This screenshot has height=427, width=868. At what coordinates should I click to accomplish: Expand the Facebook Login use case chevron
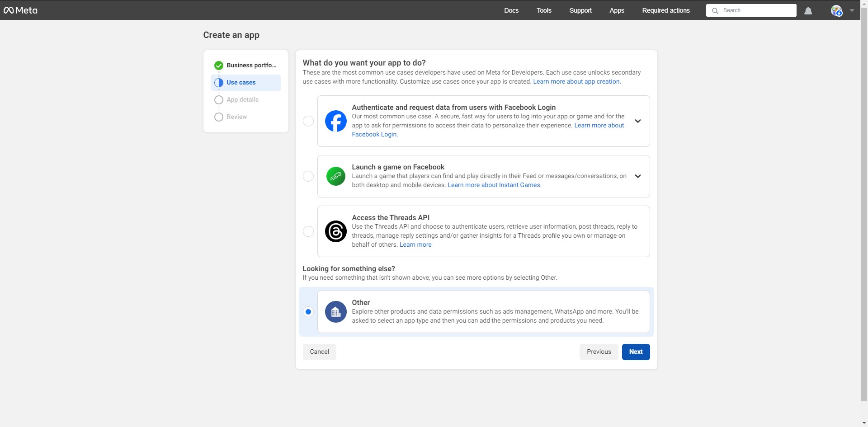click(x=637, y=121)
